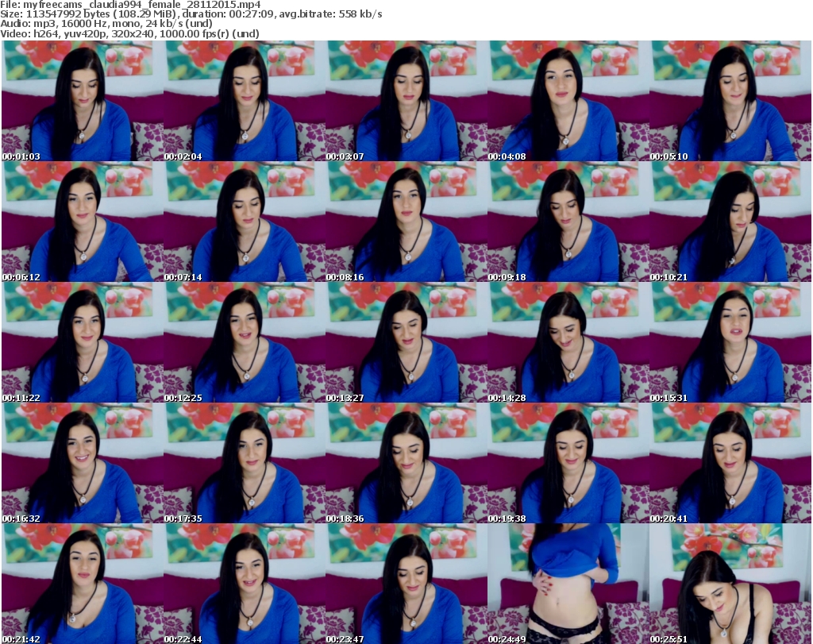Click the frame at 00:21:42
The width and height of the screenshot is (813, 644).
click(x=83, y=584)
